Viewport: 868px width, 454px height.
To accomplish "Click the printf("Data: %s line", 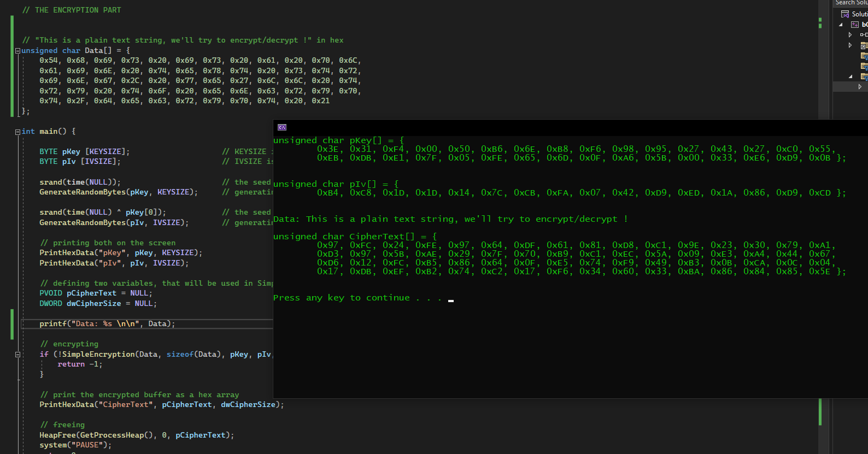I will pyautogui.click(x=107, y=324).
